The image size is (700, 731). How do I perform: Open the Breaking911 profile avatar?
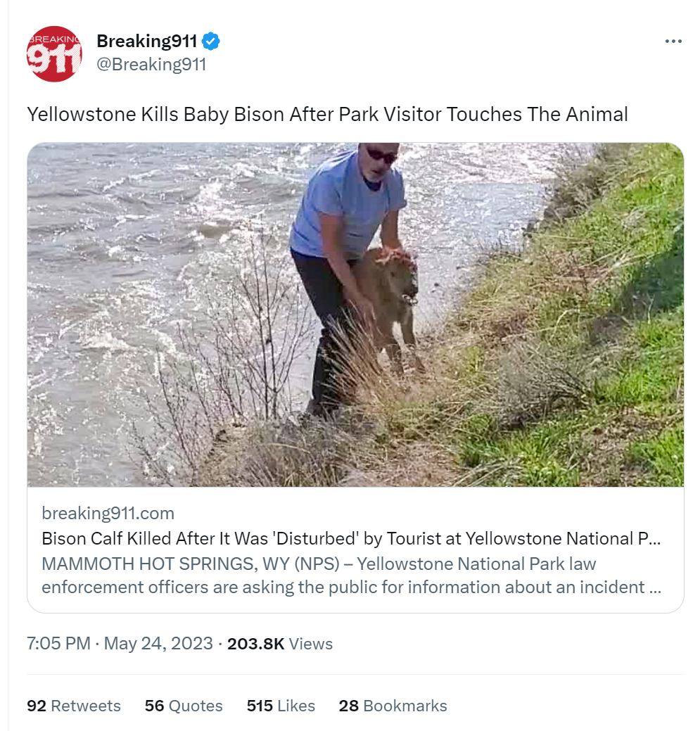click(54, 53)
